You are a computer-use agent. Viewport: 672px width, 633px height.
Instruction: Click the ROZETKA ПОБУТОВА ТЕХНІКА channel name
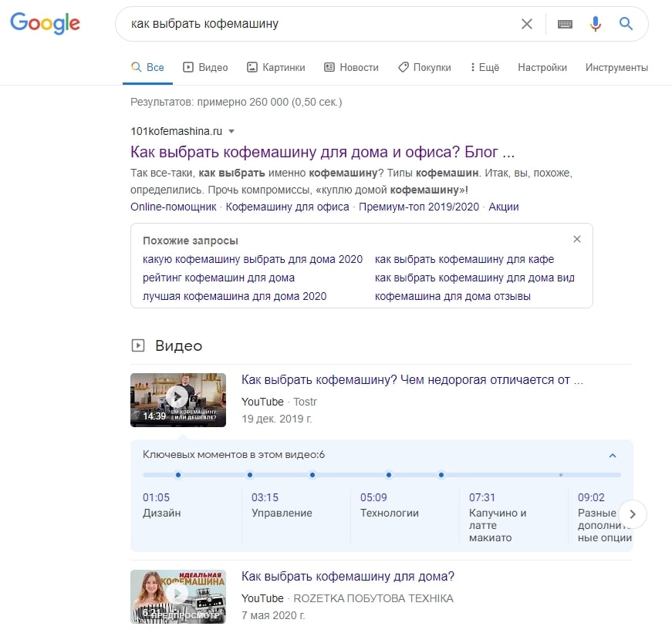click(x=373, y=598)
